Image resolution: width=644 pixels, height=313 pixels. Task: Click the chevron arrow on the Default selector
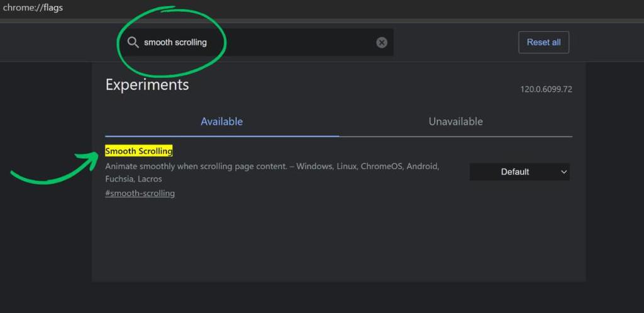(x=563, y=172)
